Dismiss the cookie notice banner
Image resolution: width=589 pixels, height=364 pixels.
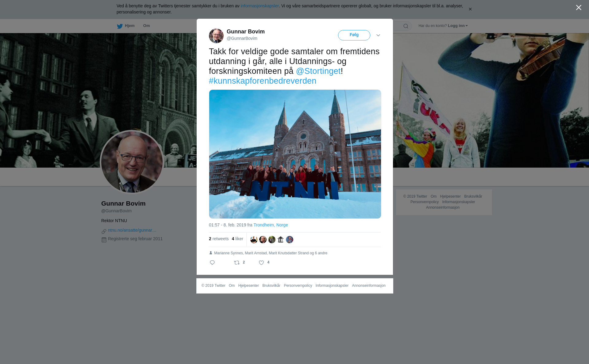tap(470, 9)
